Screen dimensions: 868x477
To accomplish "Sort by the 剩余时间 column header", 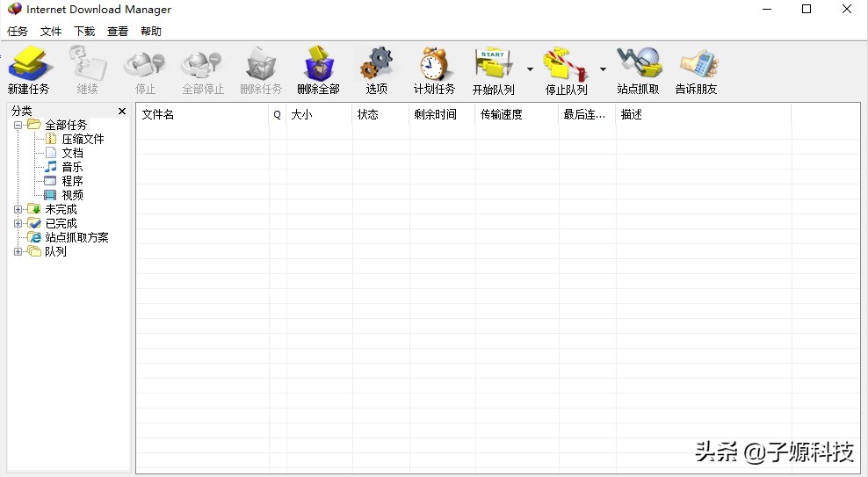I will point(442,114).
